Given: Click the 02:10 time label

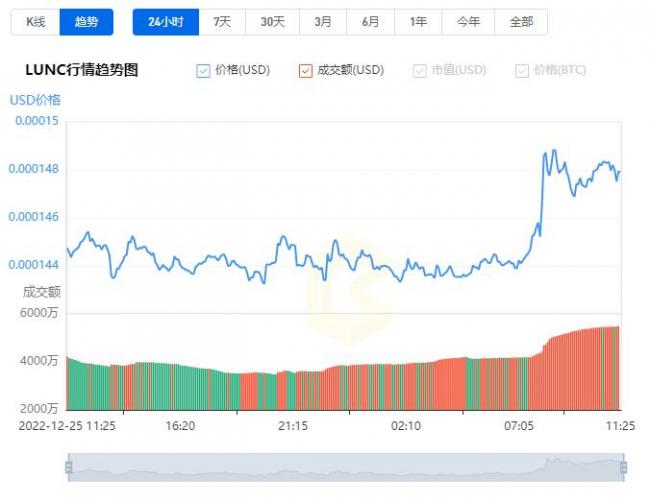Looking at the screenshot, I should point(406,426).
